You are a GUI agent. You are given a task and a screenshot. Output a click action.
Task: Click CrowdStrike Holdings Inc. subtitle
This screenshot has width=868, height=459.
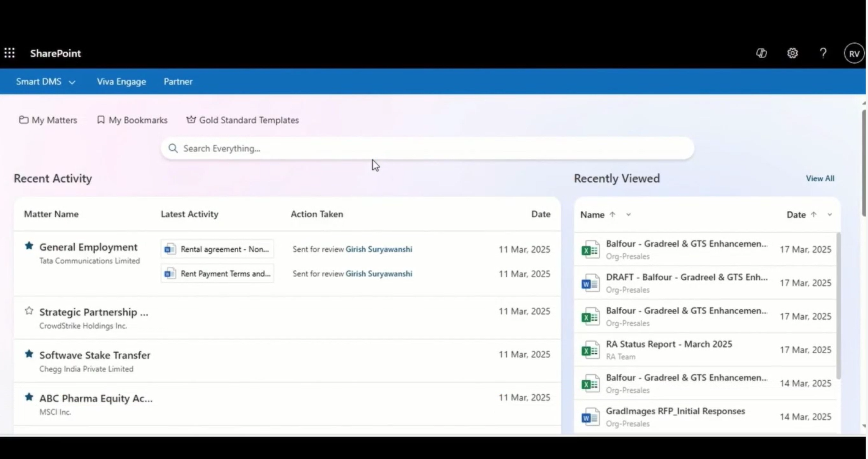[83, 326]
